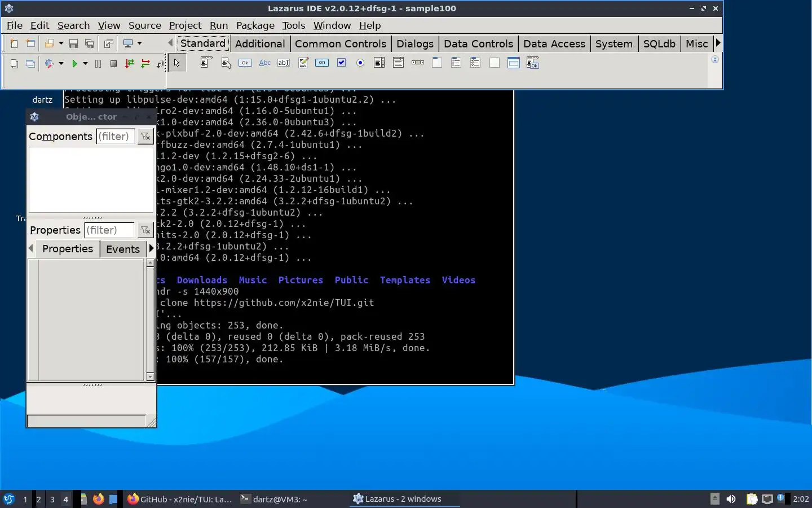Click the Toggle Form/Unit icon
Viewport: 812px width, 508px height.
coord(108,43)
